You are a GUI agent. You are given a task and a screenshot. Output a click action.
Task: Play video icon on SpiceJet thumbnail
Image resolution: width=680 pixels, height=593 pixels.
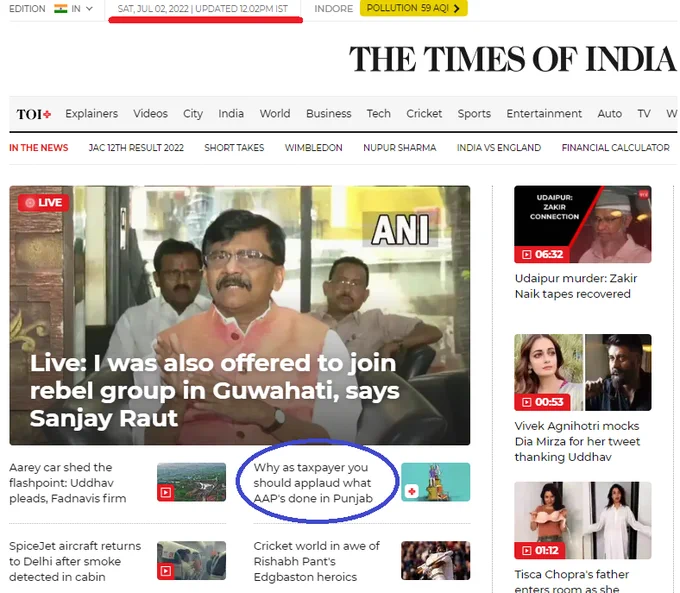tap(166, 571)
